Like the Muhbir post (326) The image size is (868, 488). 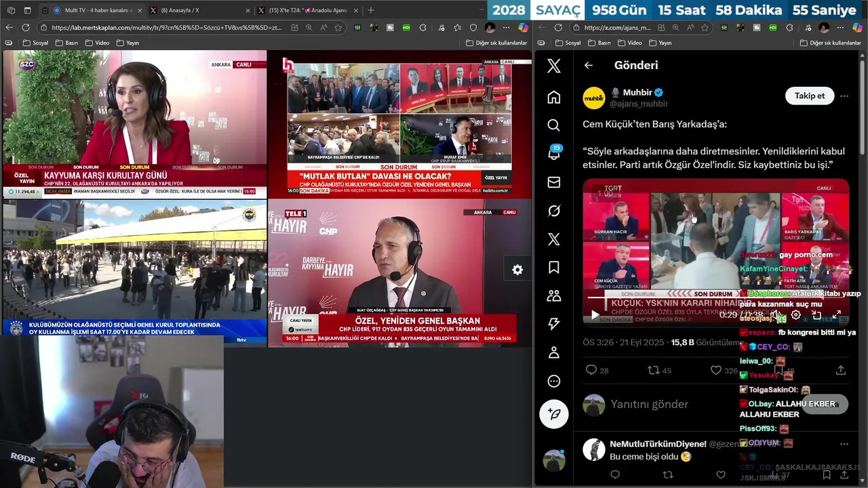pos(724,370)
